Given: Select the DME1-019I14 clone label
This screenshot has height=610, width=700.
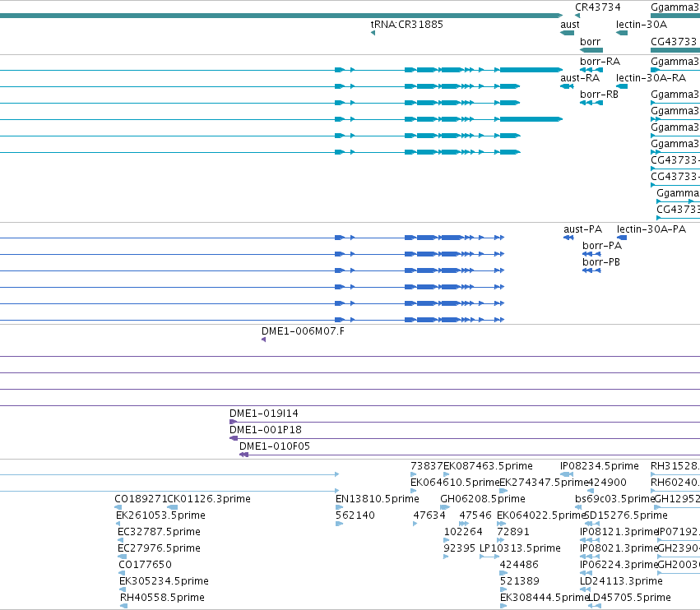Looking at the screenshot, I should coord(264,414).
